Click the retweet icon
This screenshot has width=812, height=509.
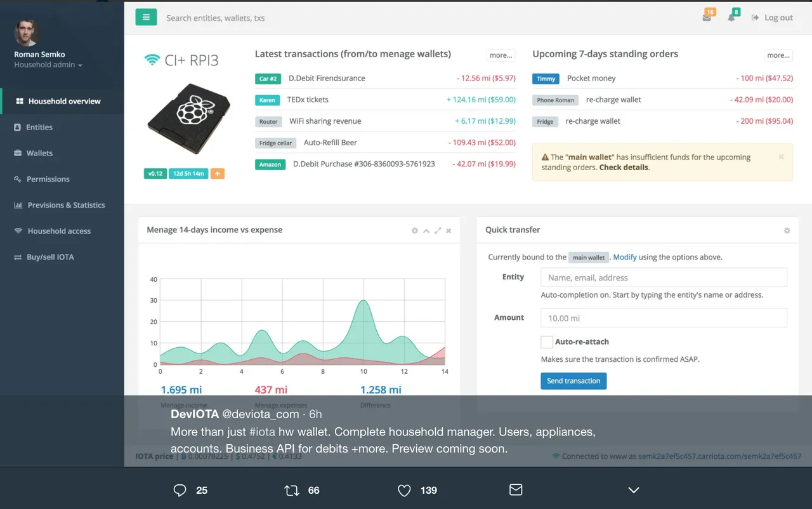point(292,490)
